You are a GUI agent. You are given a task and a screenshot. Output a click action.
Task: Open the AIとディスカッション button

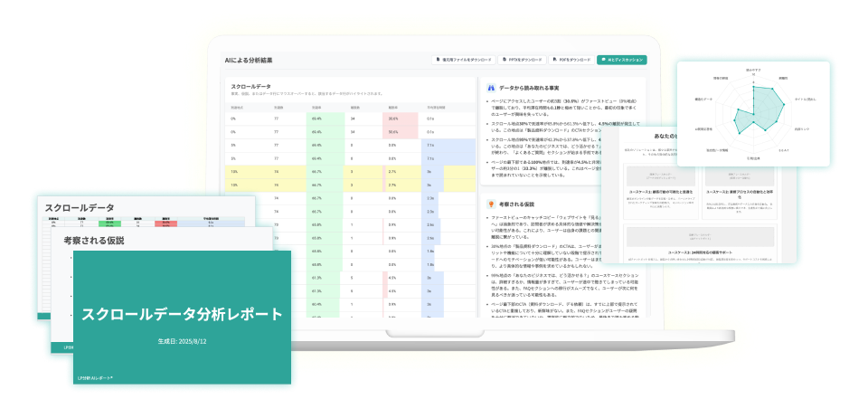[x=622, y=60]
